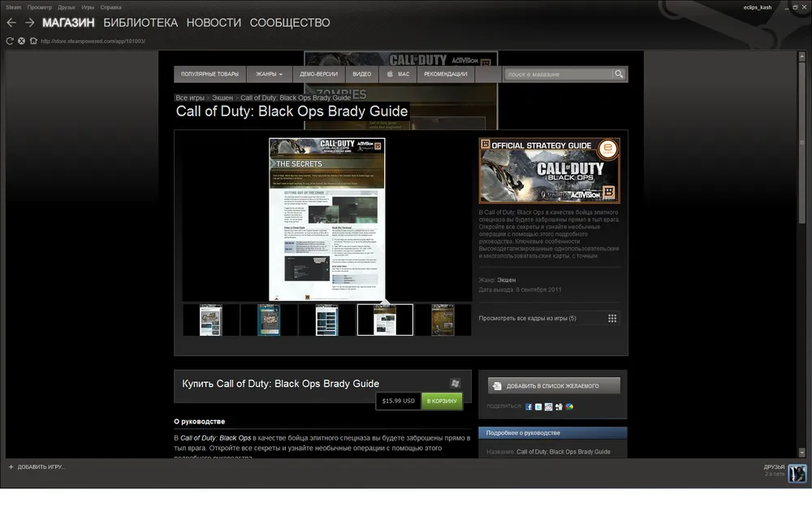The image size is (812, 508).
Task: Click the magnifier search icon
Action: [x=619, y=74]
